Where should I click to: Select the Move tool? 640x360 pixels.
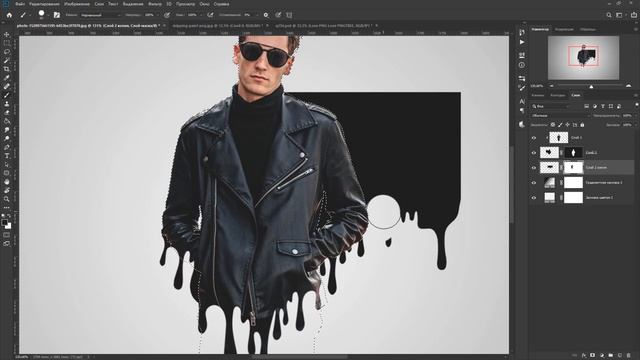pos(7,35)
